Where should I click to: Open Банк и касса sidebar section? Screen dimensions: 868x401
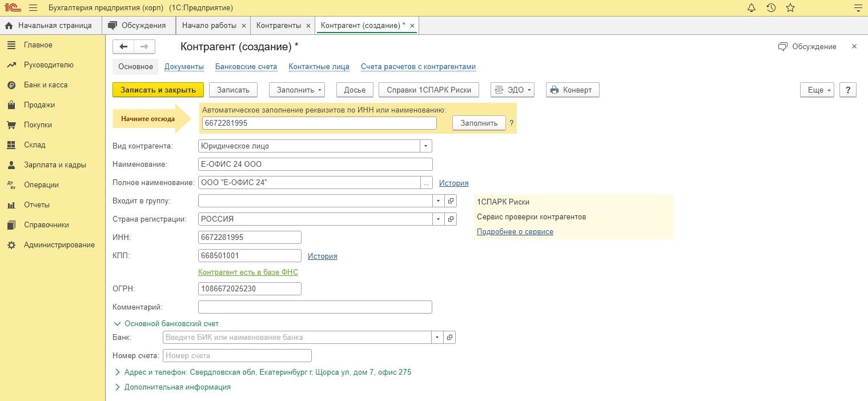coord(46,85)
